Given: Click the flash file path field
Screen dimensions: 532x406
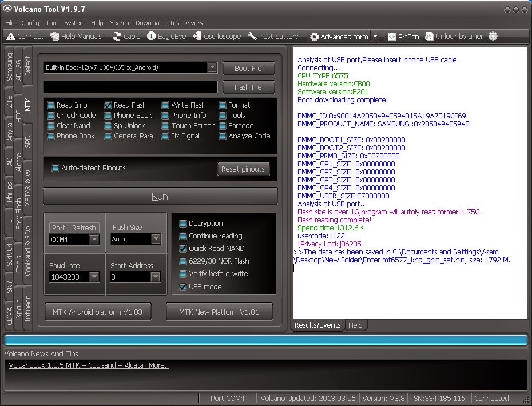Looking at the screenshot, I should (x=130, y=87).
